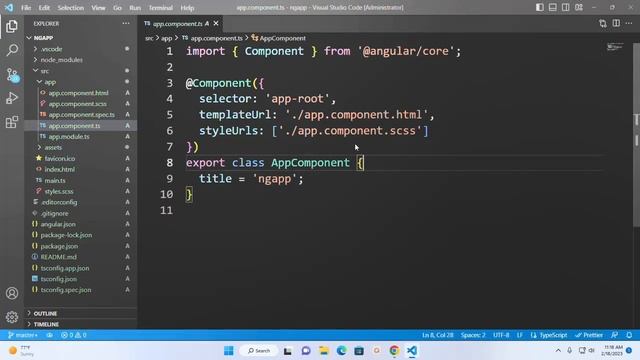Image resolution: width=640 pixels, height=360 pixels.
Task: Open angular.json file in explorer
Action: (80, 224)
